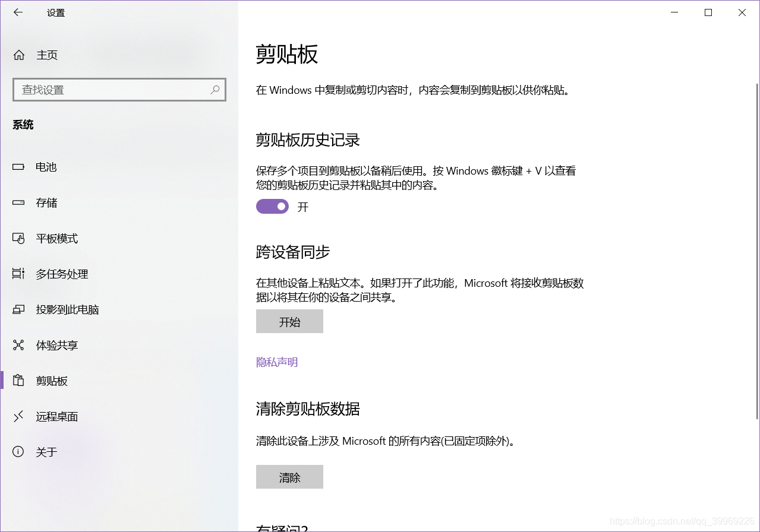
Task: Select the shared experiences (体验共享) icon
Action: click(18, 345)
